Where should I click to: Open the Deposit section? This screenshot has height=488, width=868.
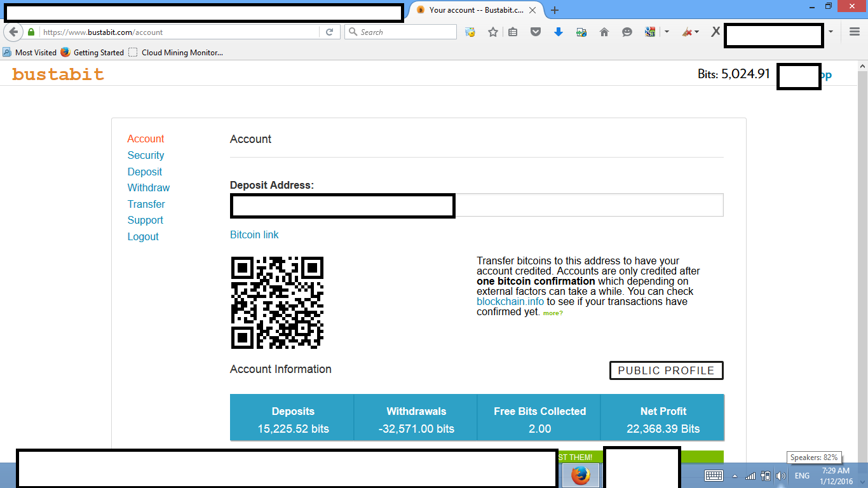[145, 172]
